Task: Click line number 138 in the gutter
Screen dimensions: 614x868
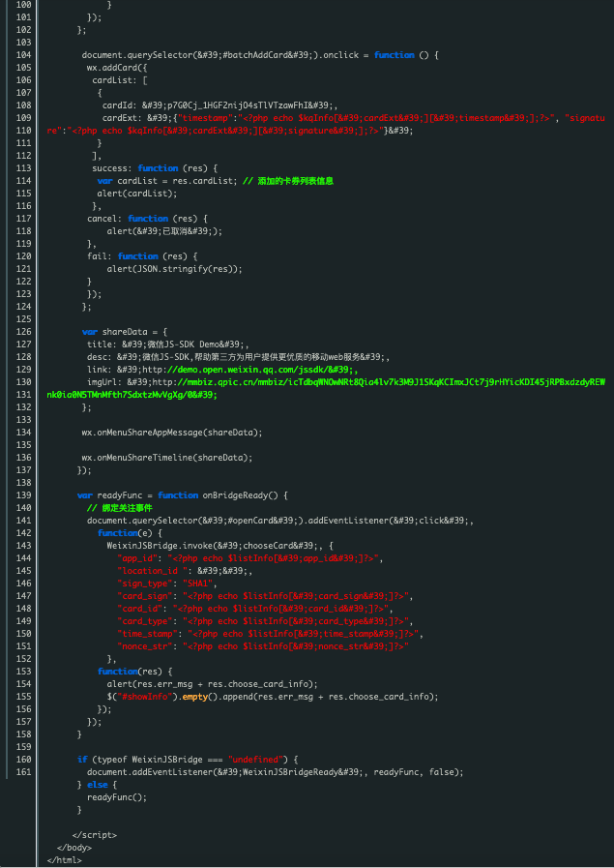Action: (23, 483)
